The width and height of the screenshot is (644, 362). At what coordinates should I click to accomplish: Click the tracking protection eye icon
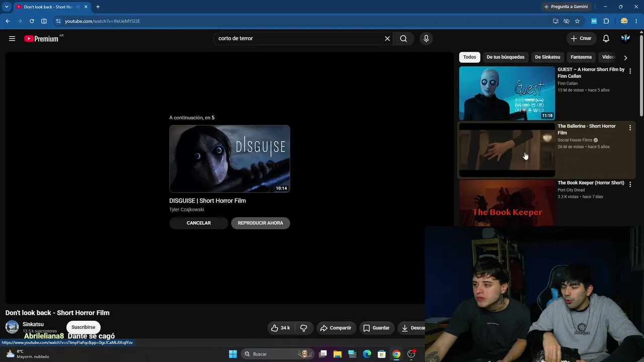(x=567, y=21)
